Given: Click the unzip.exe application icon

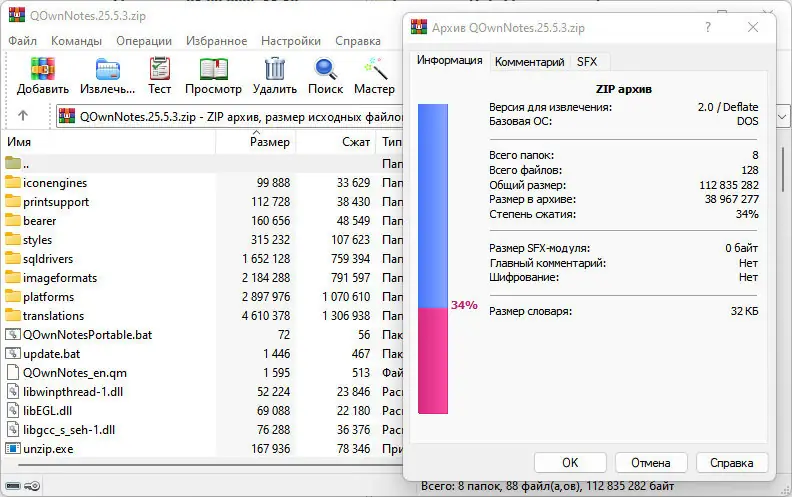Looking at the screenshot, I should [x=13, y=448].
